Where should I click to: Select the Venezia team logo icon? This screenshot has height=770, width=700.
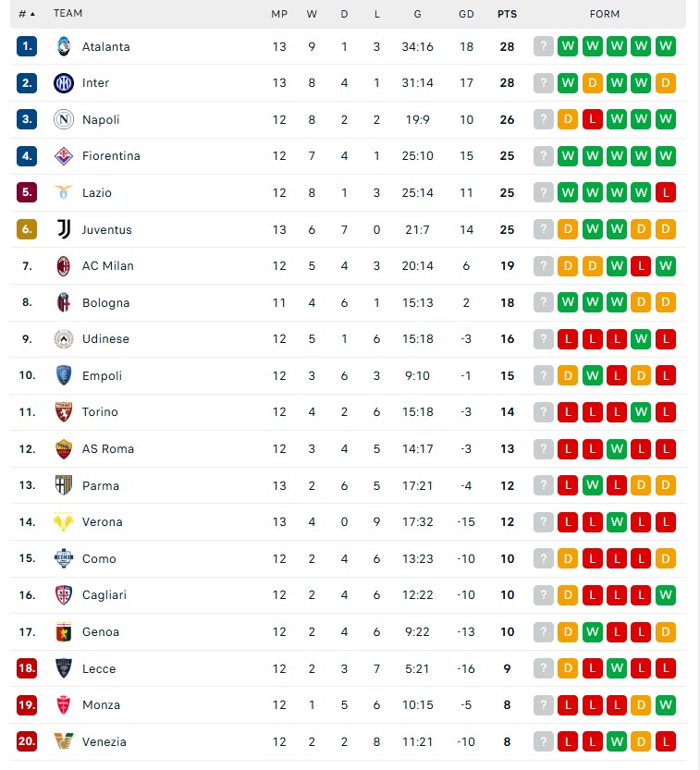64,741
